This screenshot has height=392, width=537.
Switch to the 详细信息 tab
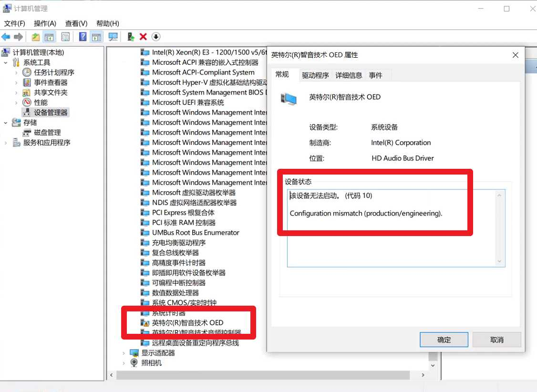(x=349, y=75)
